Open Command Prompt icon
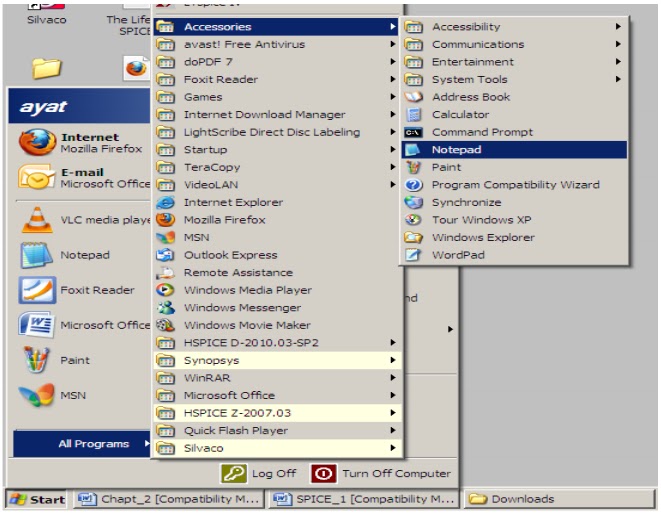This screenshot has width=661, height=513. 413,132
